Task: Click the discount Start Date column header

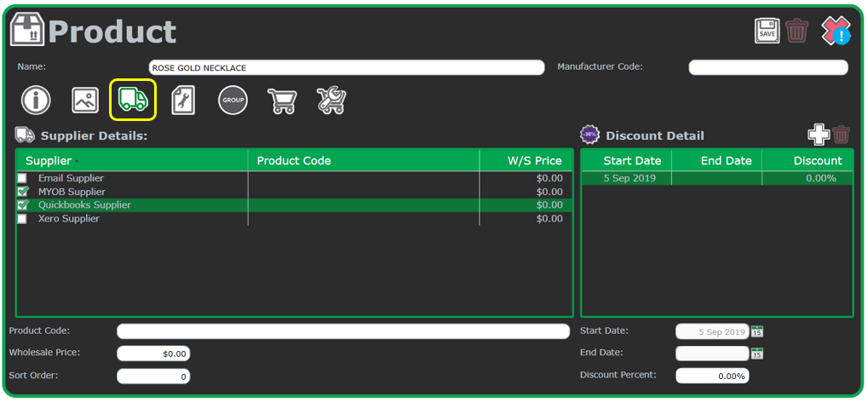Action: 626,160
